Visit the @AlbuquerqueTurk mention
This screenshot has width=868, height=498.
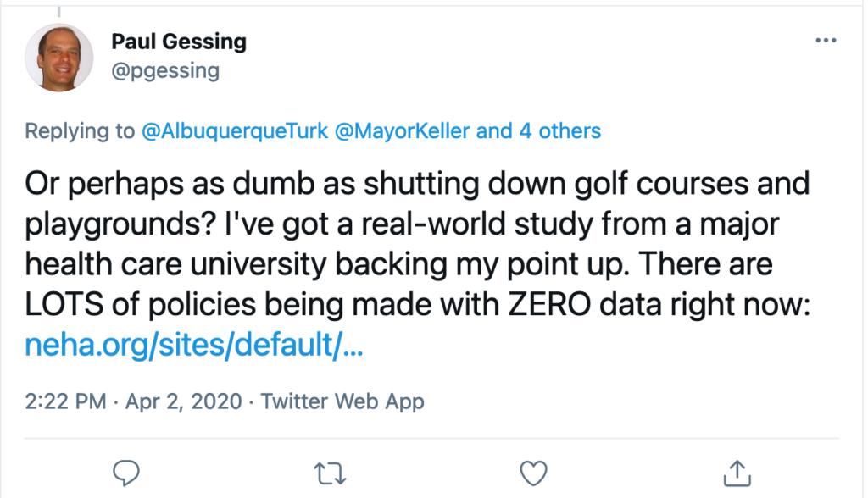coord(228,131)
